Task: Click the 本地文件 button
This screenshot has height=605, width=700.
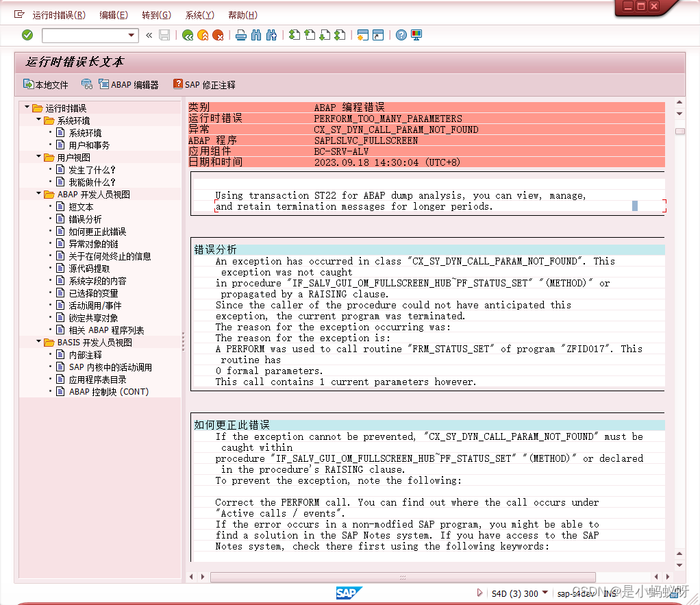Action: tap(45, 84)
